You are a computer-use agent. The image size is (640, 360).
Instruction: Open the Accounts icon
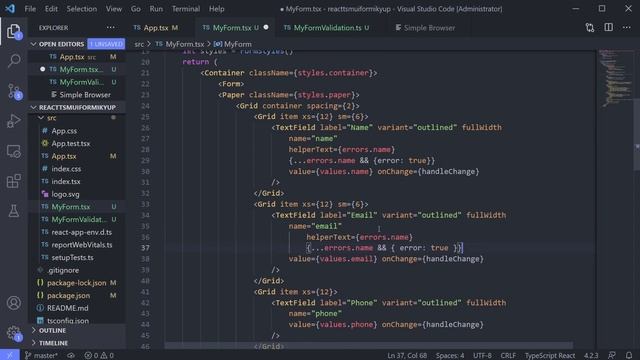tap(13, 303)
